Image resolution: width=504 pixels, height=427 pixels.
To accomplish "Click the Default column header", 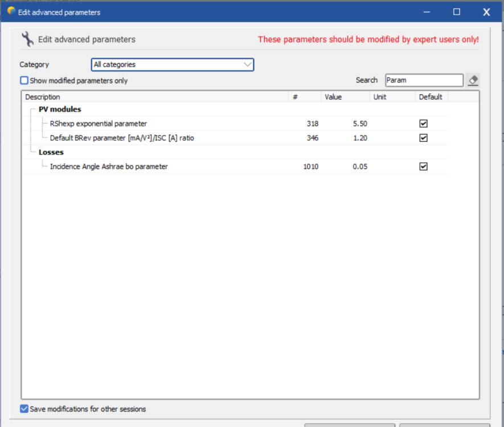I will [431, 97].
